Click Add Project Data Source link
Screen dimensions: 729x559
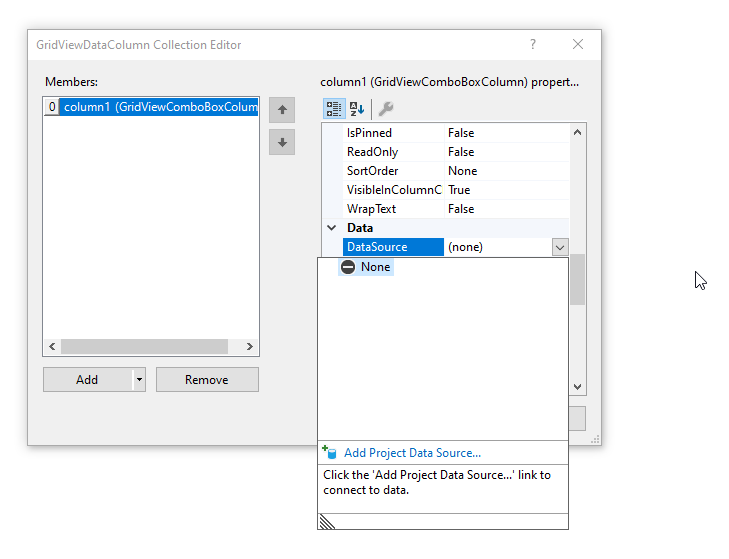412,453
